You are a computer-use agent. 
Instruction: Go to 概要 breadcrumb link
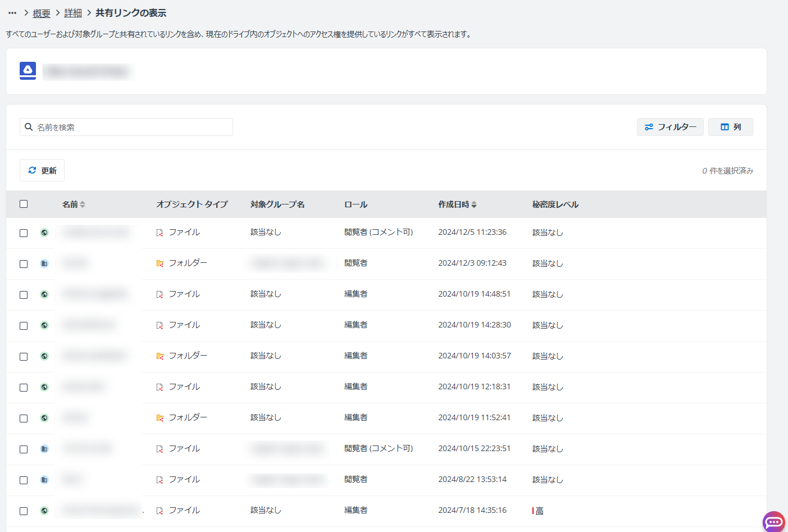point(42,13)
